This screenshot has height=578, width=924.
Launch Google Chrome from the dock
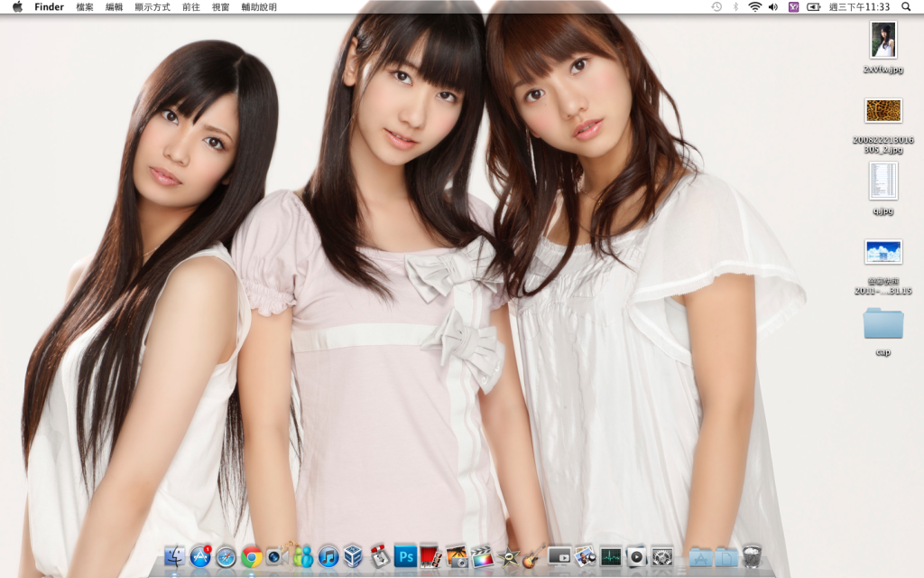pyautogui.click(x=252, y=556)
